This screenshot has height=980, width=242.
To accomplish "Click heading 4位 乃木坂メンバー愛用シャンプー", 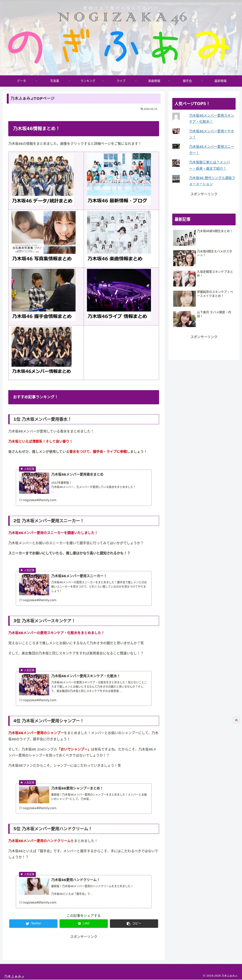I will pyautogui.click(x=84, y=721).
